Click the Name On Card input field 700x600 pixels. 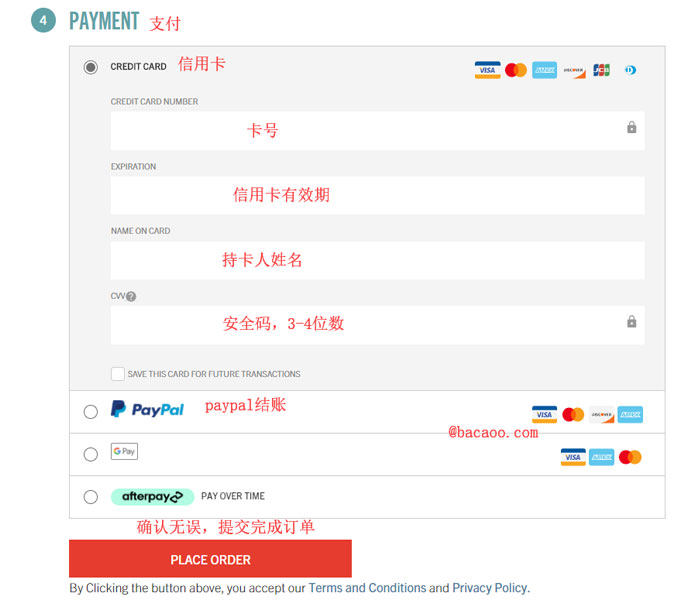pos(377,261)
